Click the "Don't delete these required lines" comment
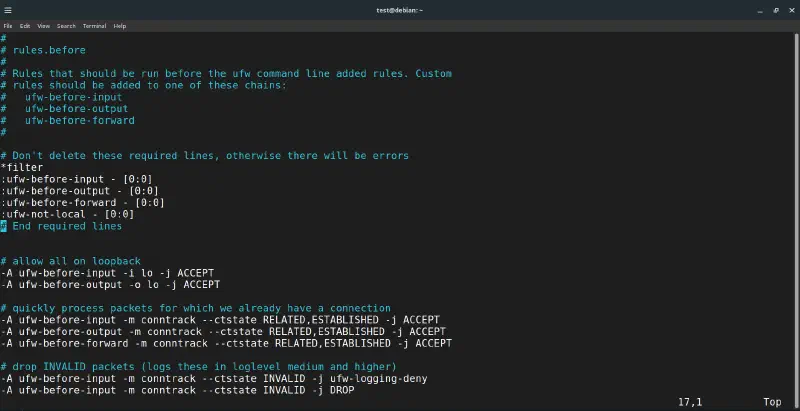 (205, 156)
